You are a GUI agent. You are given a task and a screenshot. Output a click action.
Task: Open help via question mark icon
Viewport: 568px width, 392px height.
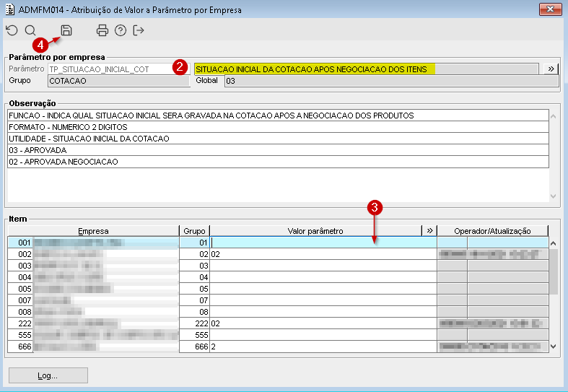coord(121,30)
